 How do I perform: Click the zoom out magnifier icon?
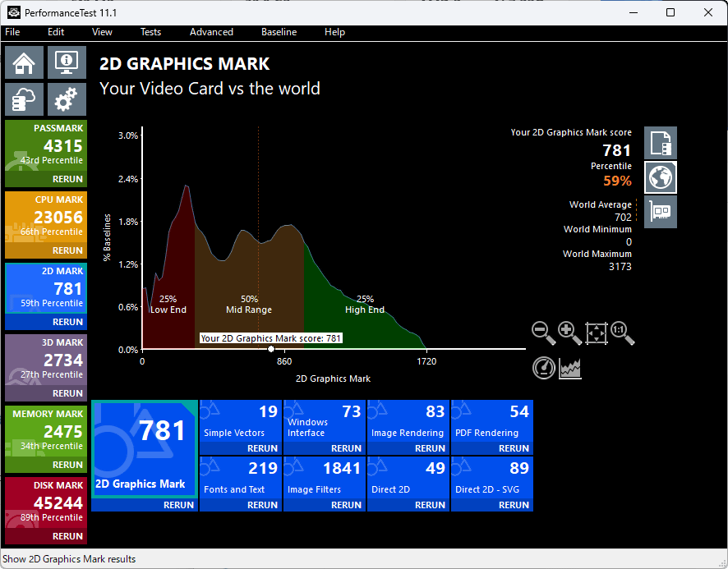(543, 333)
